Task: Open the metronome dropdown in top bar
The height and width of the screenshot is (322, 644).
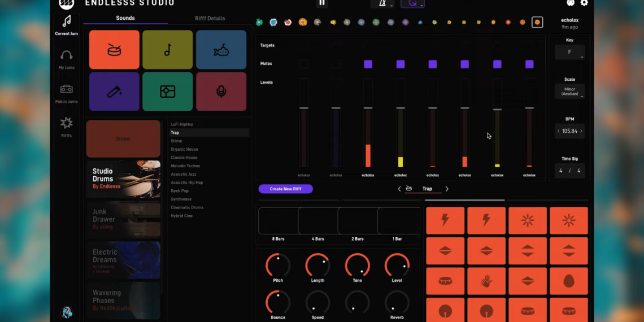Action: coord(383,3)
